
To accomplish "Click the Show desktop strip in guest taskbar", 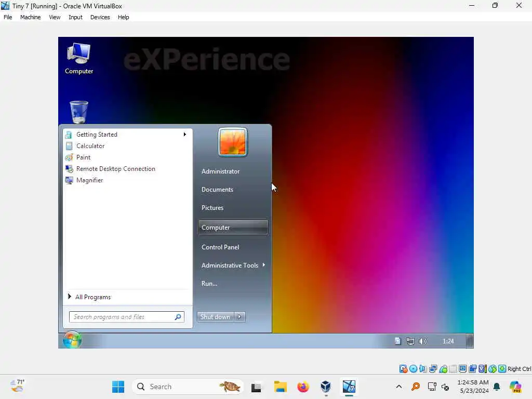I will [x=470, y=341].
